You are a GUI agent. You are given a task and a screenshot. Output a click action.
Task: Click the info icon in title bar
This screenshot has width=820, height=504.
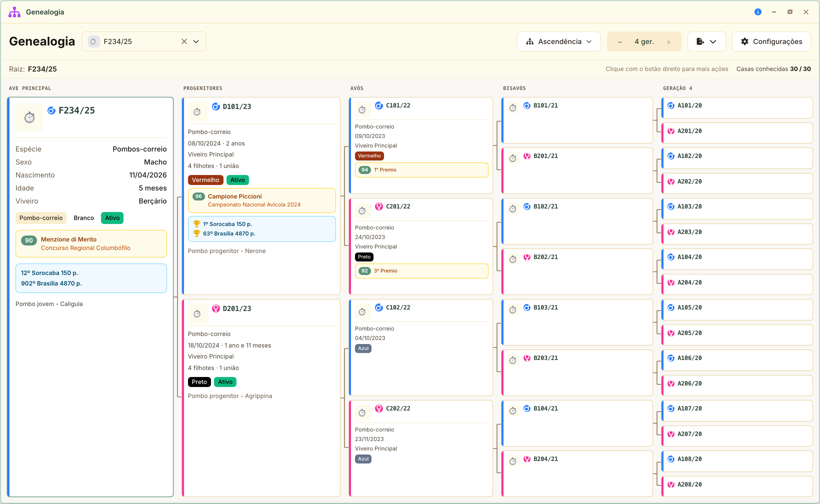click(x=758, y=12)
